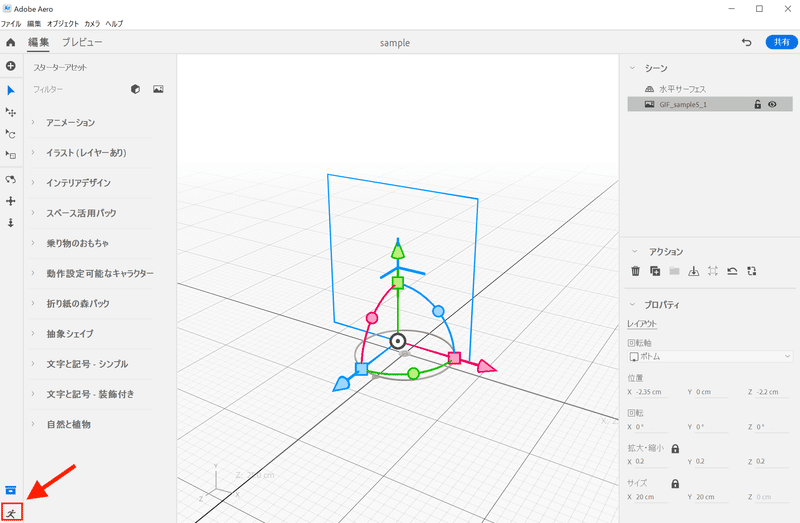Edit the scale X value field

652,461
